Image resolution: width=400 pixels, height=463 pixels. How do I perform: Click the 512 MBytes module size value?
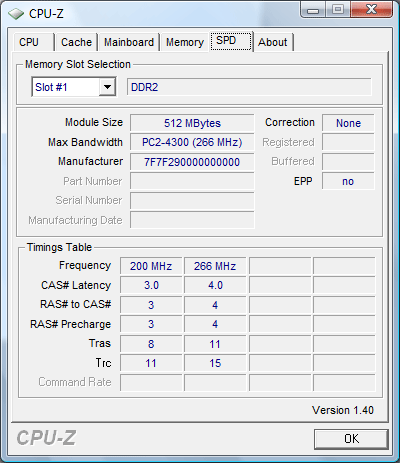(192, 123)
